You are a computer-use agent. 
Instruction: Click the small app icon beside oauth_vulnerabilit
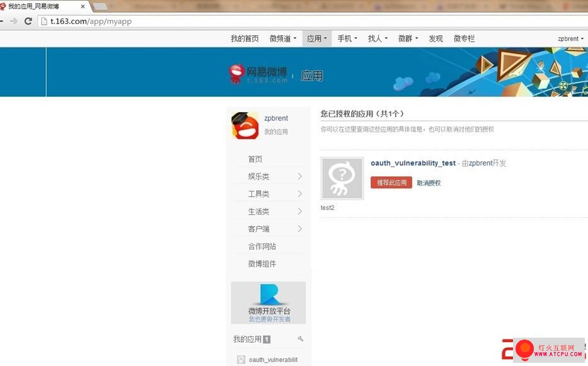pos(241,360)
